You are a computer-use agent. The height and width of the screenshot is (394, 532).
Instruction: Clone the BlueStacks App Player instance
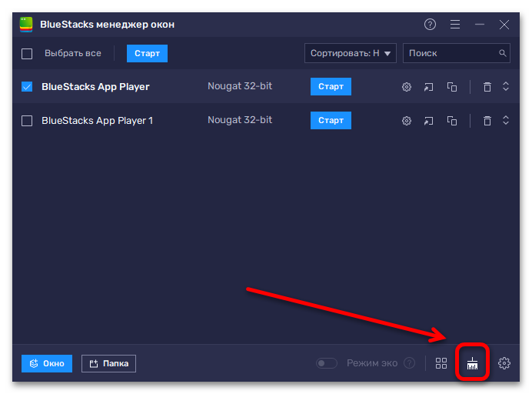pyautogui.click(x=451, y=87)
